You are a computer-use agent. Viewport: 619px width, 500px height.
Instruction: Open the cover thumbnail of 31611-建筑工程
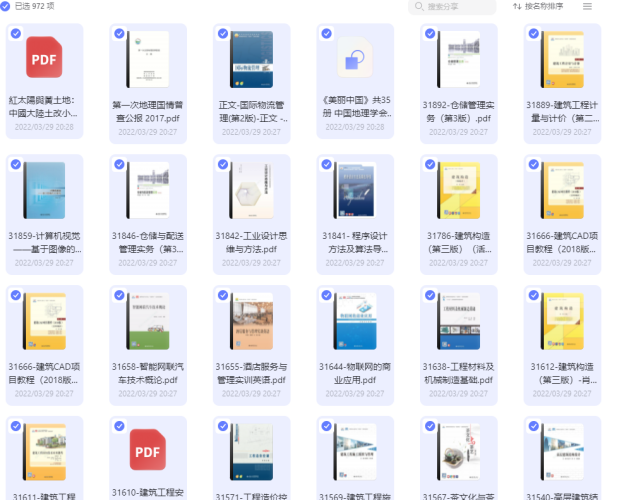point(44,452)
